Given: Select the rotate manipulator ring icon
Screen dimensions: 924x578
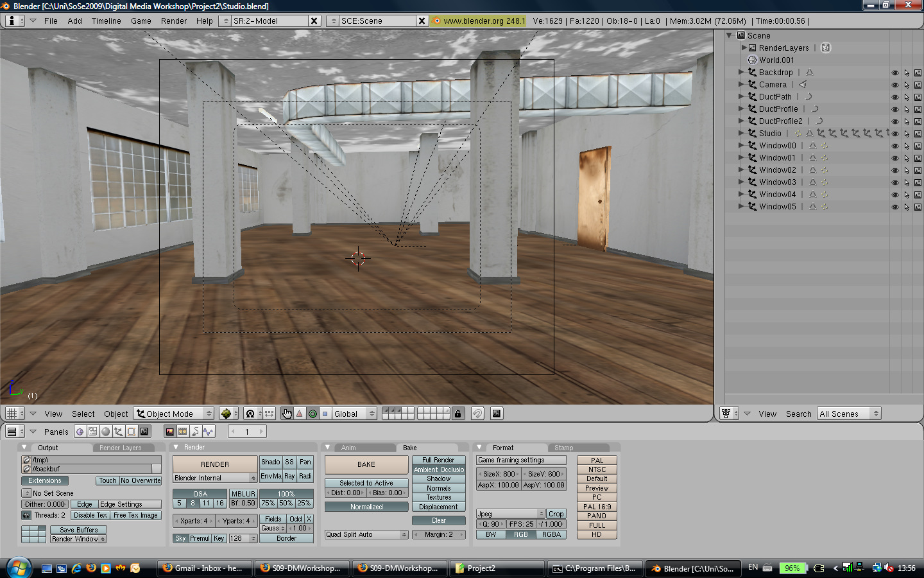Looking at the screenshot, I should coord(312,414).
